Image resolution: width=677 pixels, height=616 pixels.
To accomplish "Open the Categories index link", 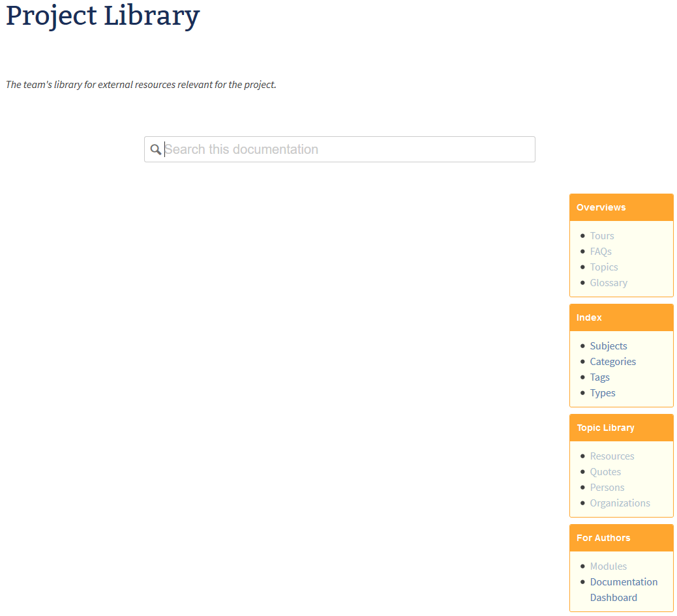I will tap(612, 362).
